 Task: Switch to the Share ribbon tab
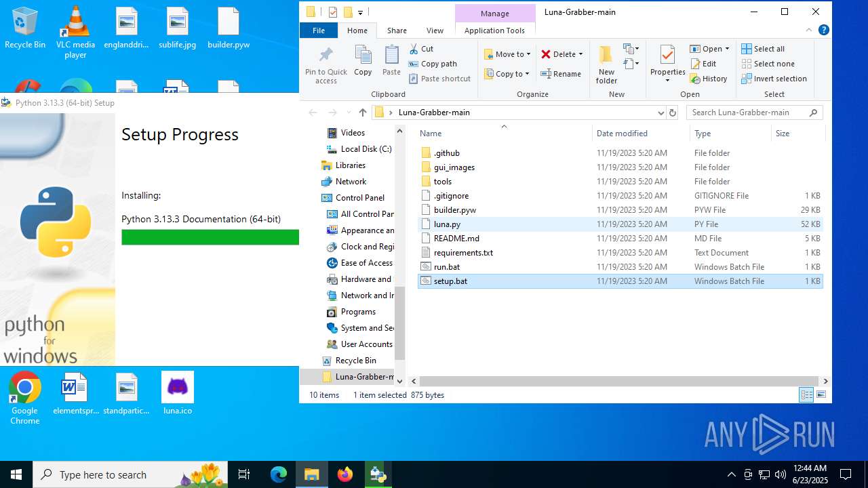[397, 30]
